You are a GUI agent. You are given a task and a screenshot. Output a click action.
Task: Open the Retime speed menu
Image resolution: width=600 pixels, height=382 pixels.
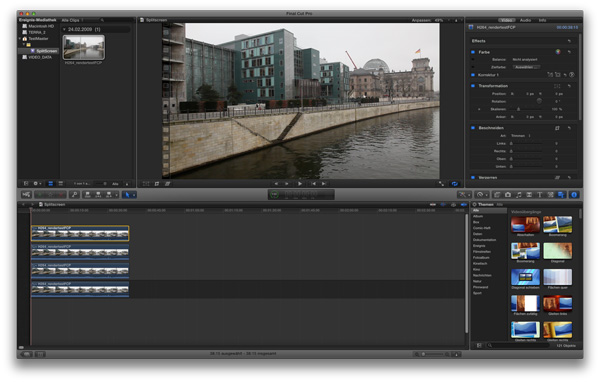pyautogui.click(x=481, y=195)
